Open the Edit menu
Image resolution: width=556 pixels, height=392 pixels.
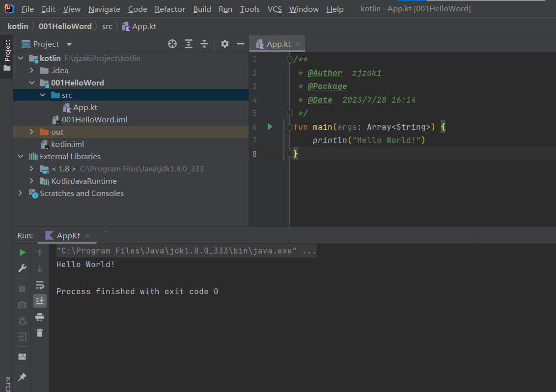point(48,9)
